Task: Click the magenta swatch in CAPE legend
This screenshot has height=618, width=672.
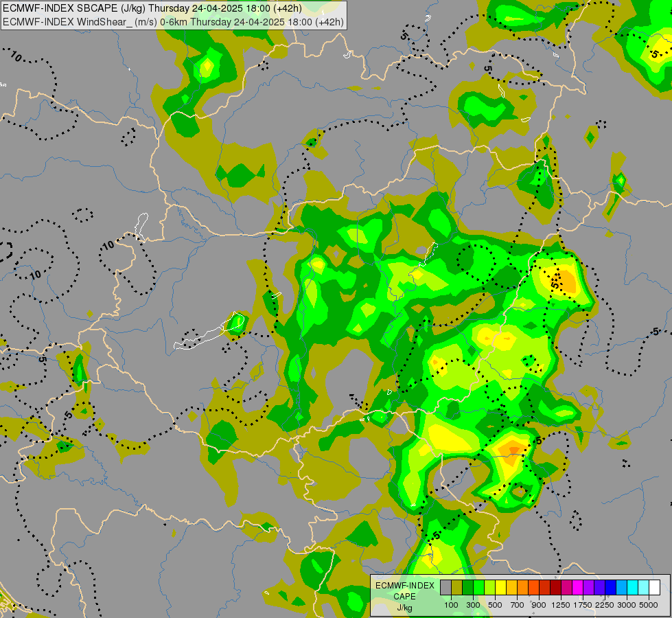Action: [577, 587]
